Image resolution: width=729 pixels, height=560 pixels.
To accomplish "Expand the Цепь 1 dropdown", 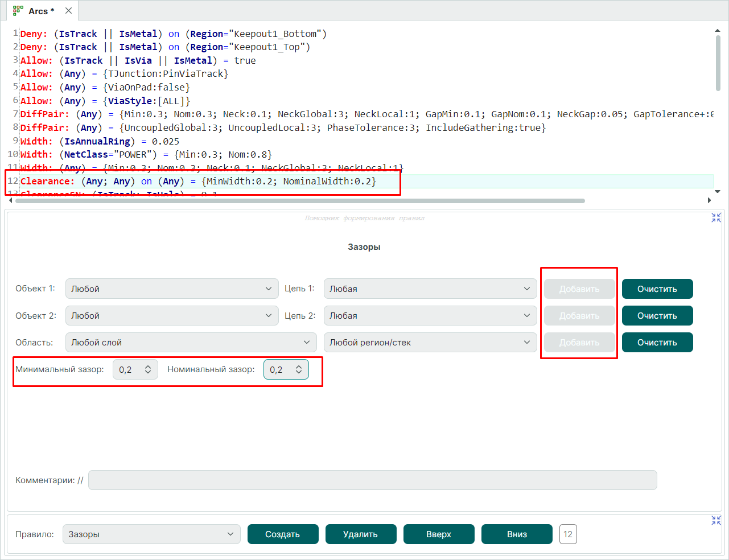I will click(430, 289).
